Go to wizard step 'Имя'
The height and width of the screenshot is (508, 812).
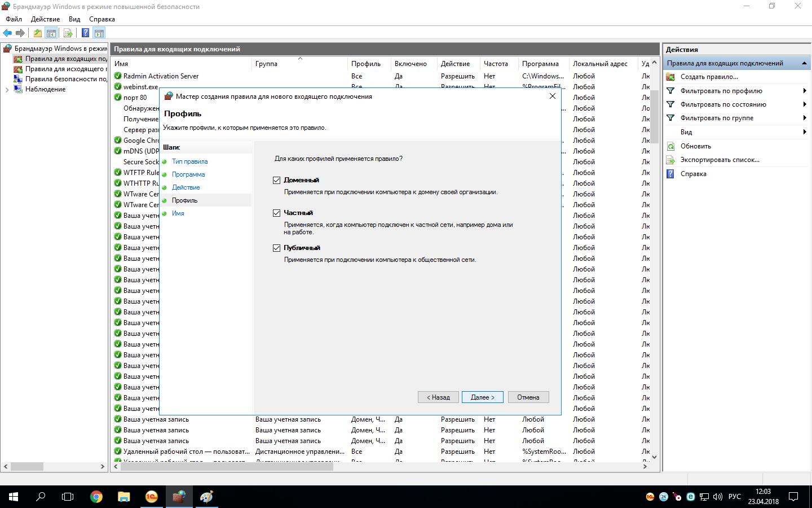point(178,213)
